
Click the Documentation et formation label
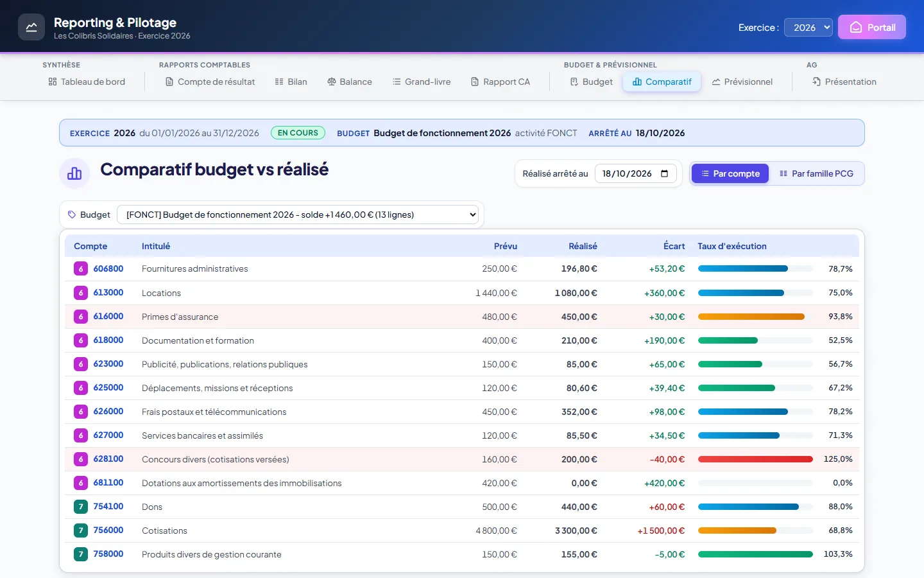[198, 340]
